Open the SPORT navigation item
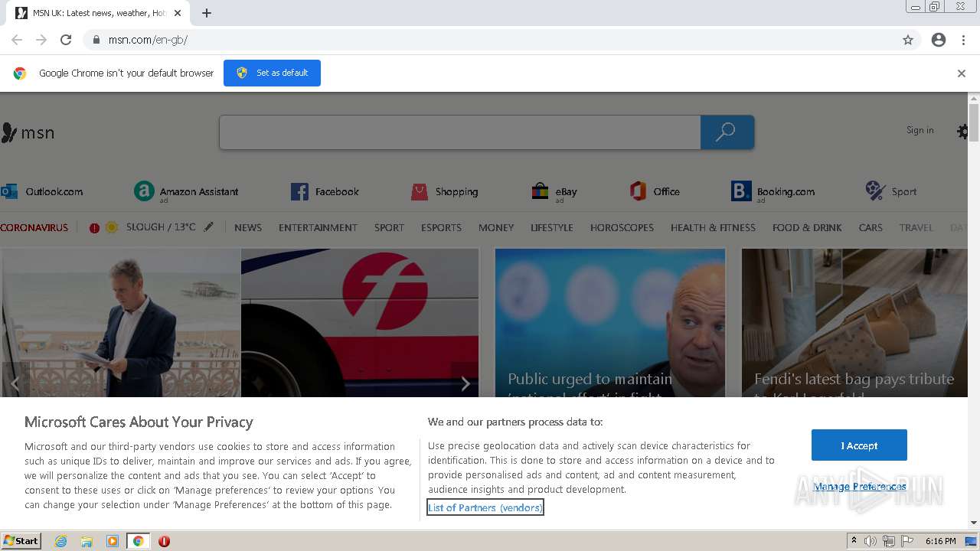 pos(389,227)
